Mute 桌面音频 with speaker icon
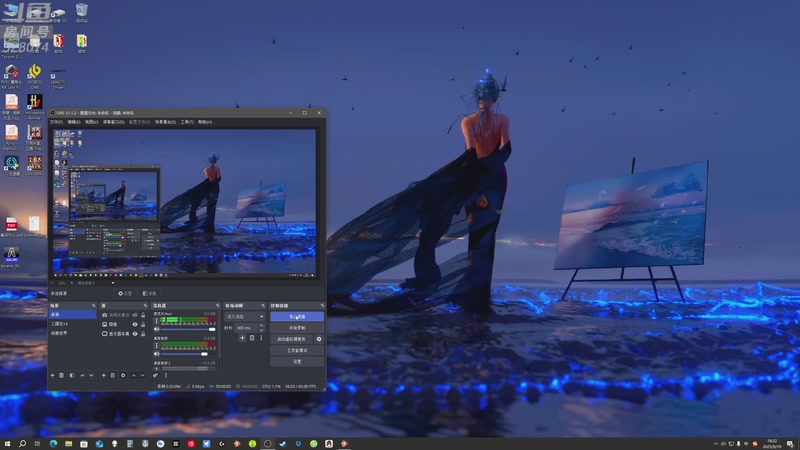800x450 pixels. 157,354
